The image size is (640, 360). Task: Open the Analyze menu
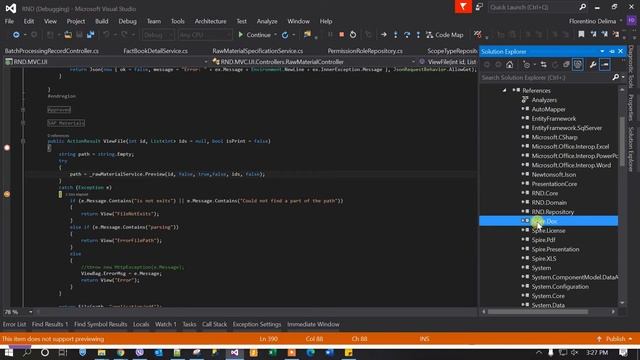(x=267, y=21)
